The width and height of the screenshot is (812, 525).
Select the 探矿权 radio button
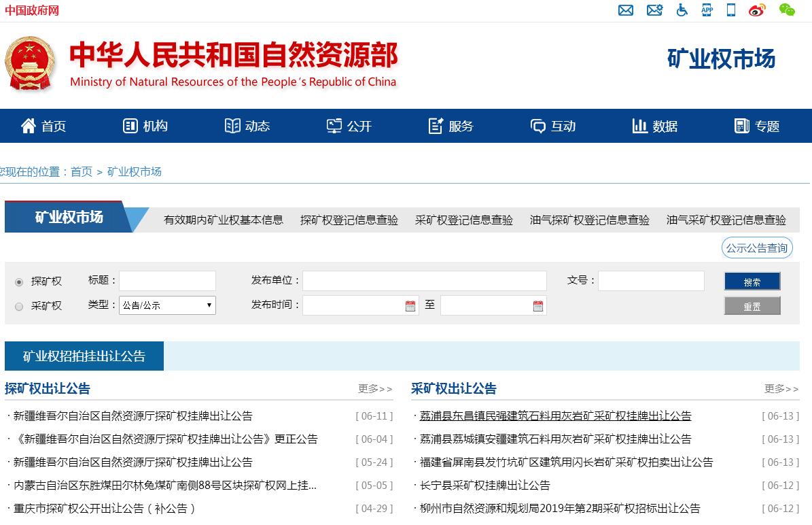point(19,282)
